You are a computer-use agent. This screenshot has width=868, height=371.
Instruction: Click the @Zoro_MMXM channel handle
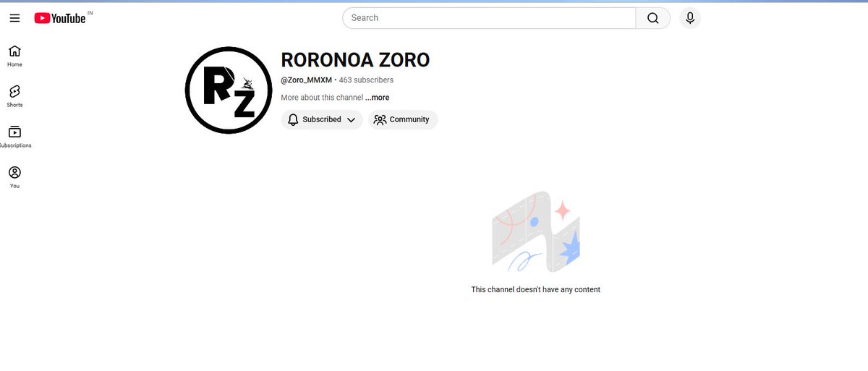click(306, 80)
